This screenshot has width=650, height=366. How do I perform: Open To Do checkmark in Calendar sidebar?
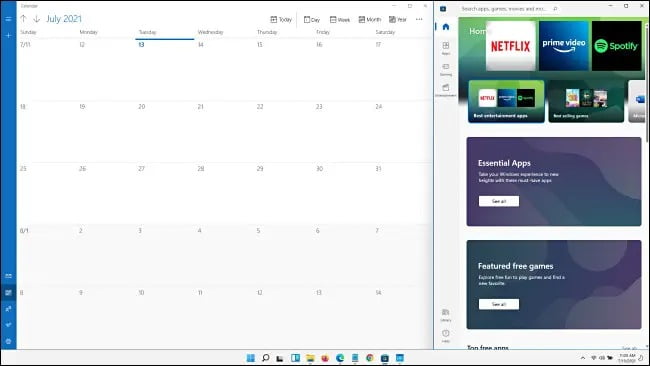point(8,325)
